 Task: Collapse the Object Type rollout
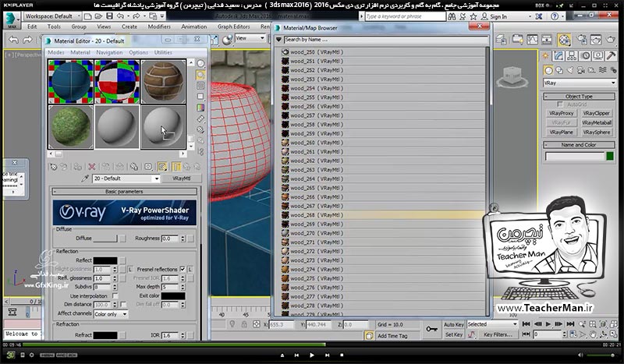[x=579, y=97]
